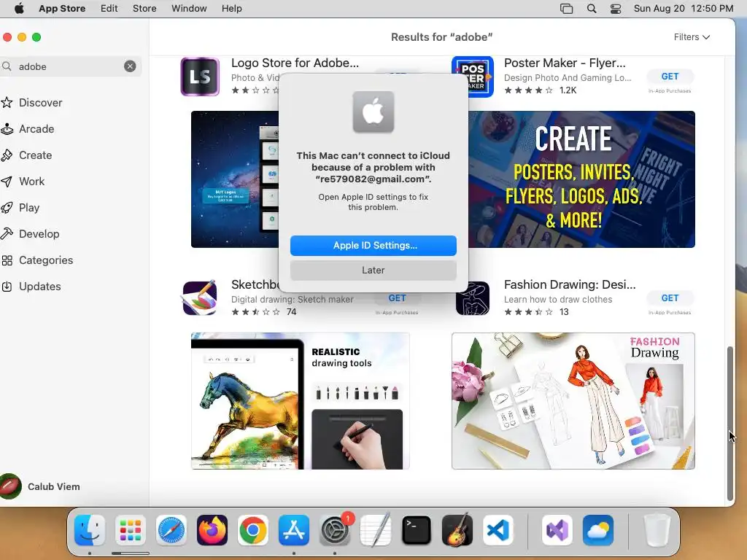Go to Discover in the sidebar
The width and height of the screenshot is (747, 560).
tap(41, 102)
